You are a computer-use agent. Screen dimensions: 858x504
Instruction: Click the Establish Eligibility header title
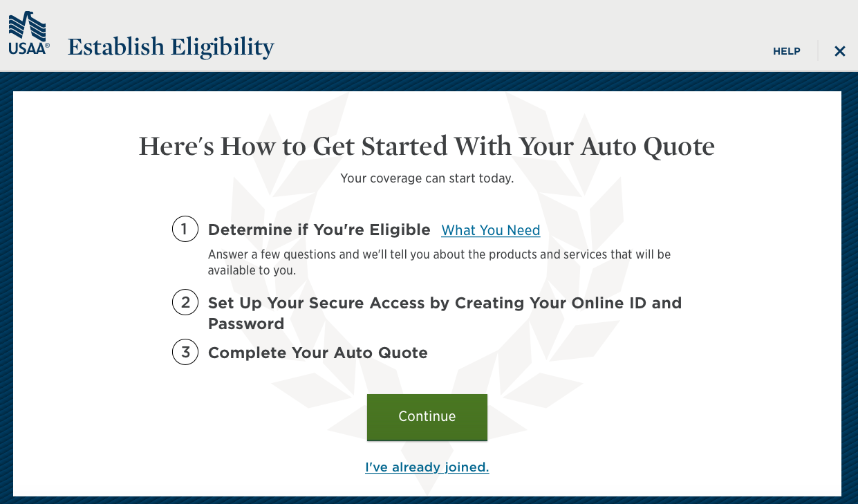(170, 47)
